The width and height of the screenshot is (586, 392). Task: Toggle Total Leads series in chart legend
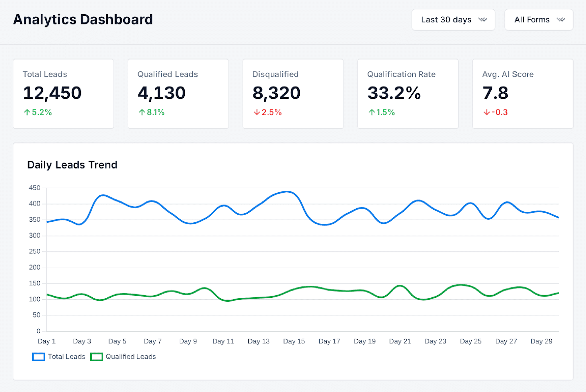tap(67, 356)
